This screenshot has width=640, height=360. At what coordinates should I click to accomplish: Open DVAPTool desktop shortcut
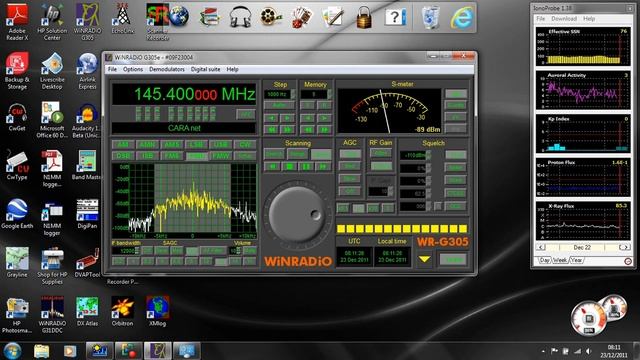[x=87, y=263]
